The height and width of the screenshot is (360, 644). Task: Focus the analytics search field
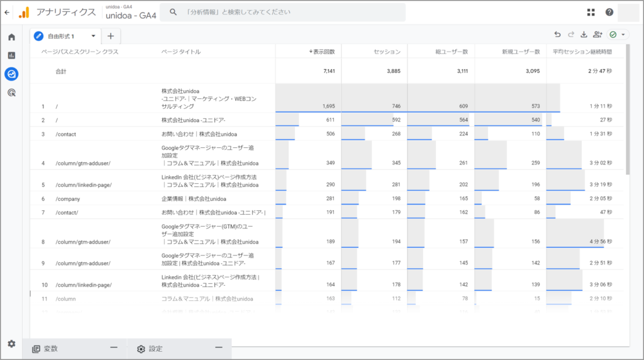(282, 13)
